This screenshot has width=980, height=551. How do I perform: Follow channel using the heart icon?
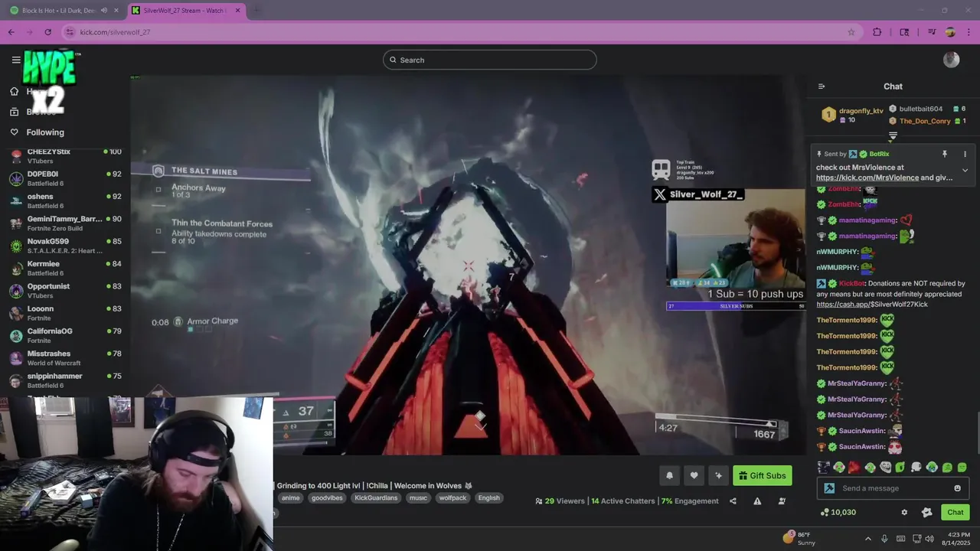[x=694, y=476]
